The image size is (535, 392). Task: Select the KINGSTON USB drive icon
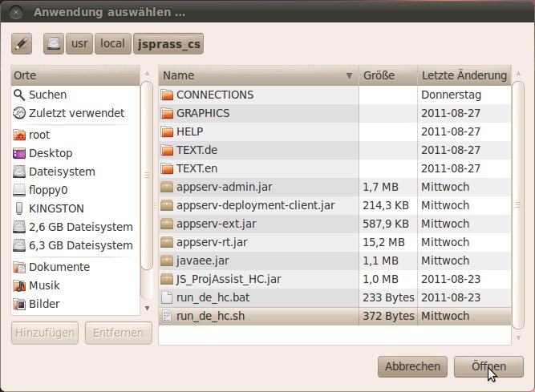[x=19, y=208]
